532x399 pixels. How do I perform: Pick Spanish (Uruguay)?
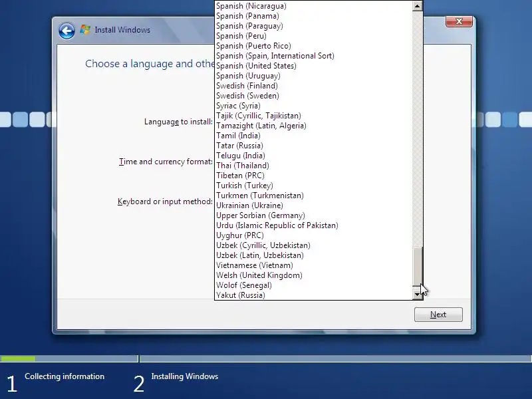tap(314, 76)
